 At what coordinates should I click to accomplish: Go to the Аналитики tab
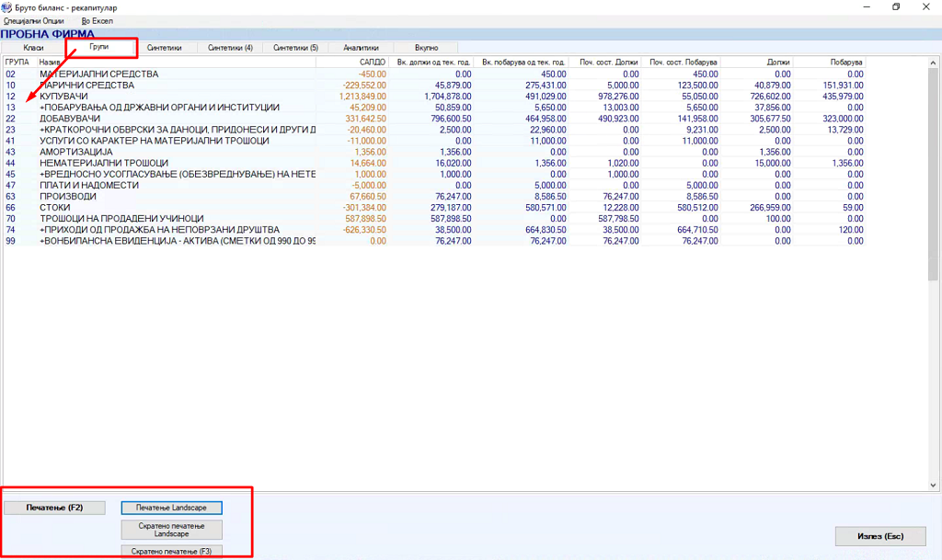click(x=361, y=48)
